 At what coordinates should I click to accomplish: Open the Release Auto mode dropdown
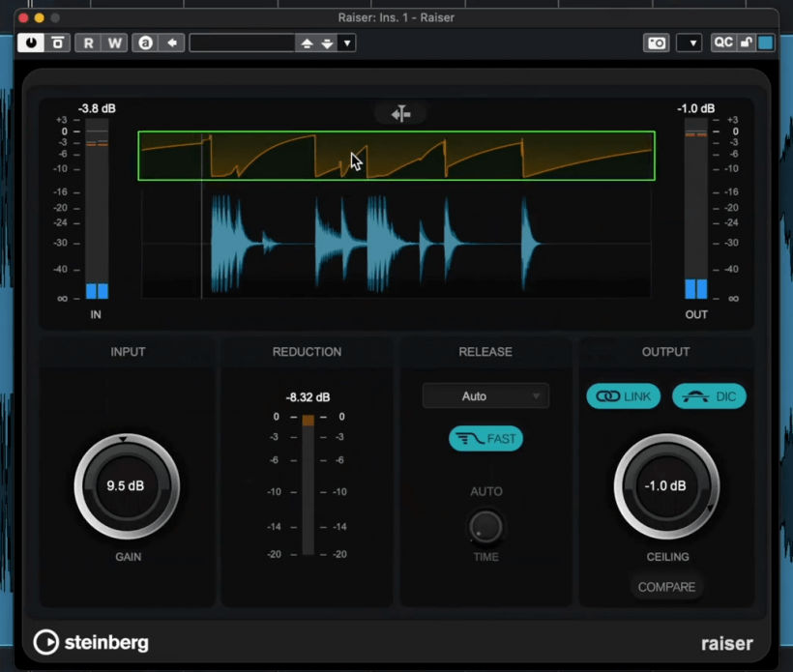(x=485, y=395)
